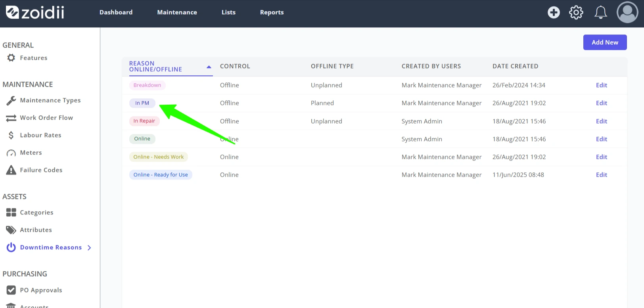Image resolution: width=644 pixels, height=308 pixels.
Task: Edit the Online - Needs Work row
Action: tap(602, 157)
